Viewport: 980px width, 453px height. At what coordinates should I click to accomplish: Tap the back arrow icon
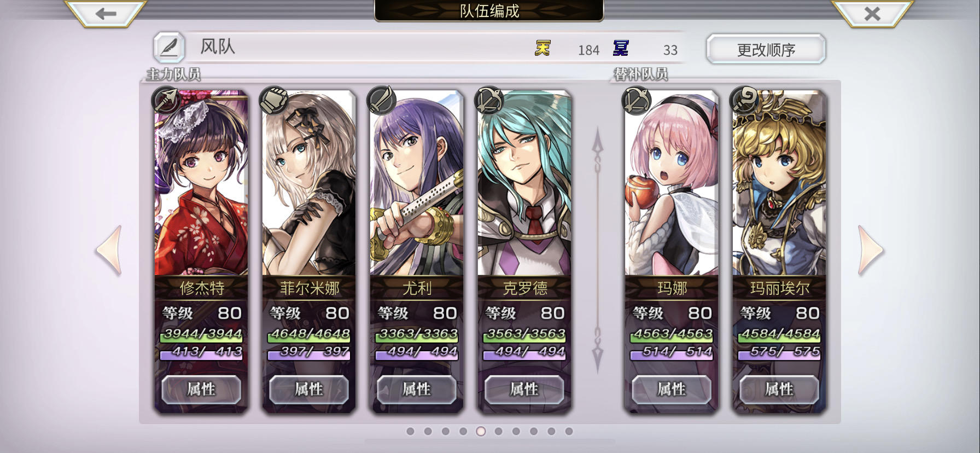click(x=106, y=13)
